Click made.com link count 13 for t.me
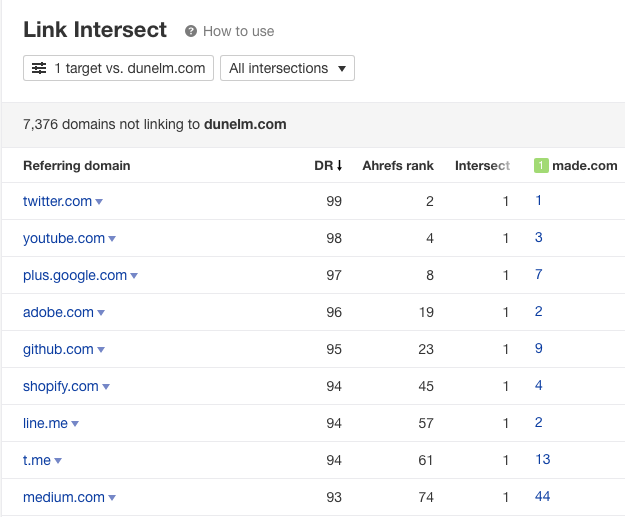Image resolution: width=625 pixels, height=517 pixels. click(542, 460)
